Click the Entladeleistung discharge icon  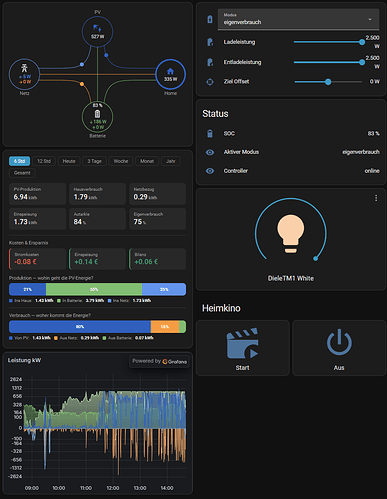click(x=210, y=62)
